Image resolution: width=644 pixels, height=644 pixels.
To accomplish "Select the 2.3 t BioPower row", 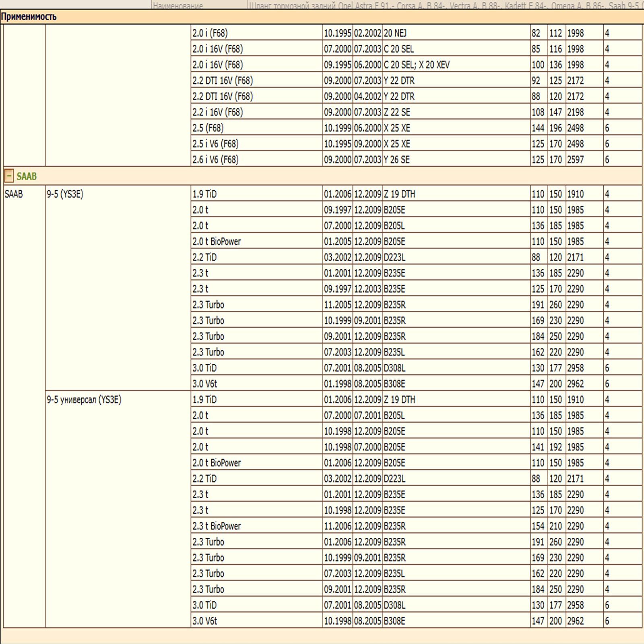I will 217,526.
